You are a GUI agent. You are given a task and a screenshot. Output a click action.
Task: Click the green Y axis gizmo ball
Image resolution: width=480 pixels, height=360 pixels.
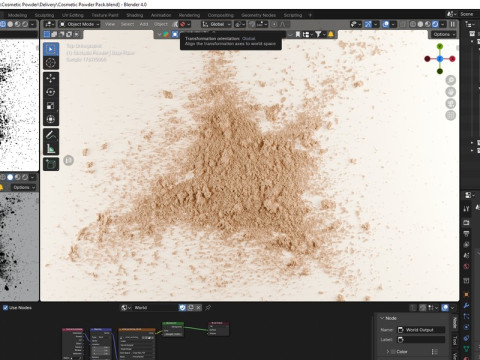tap(440, 46)
